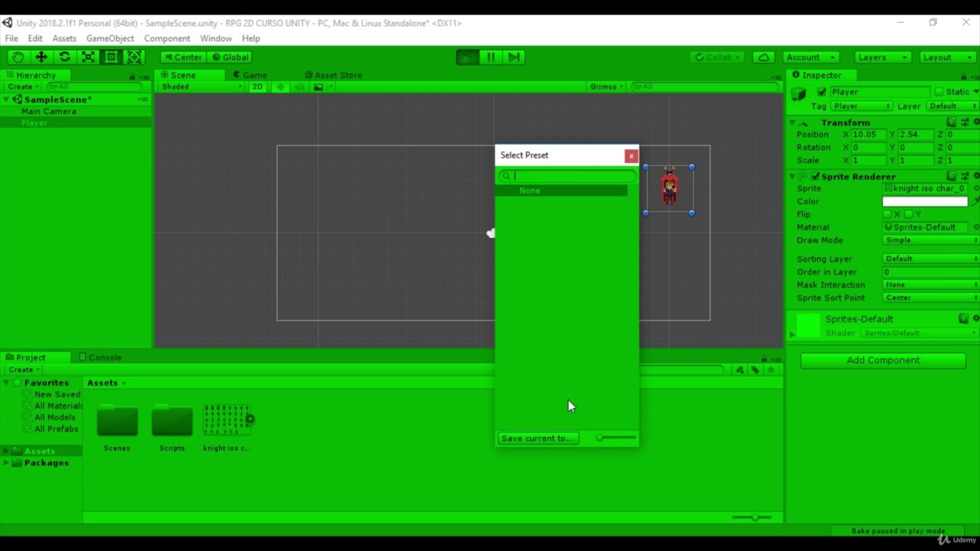Click Save current to... button
This screenshot has width=980, height=551.
point(537,439)
